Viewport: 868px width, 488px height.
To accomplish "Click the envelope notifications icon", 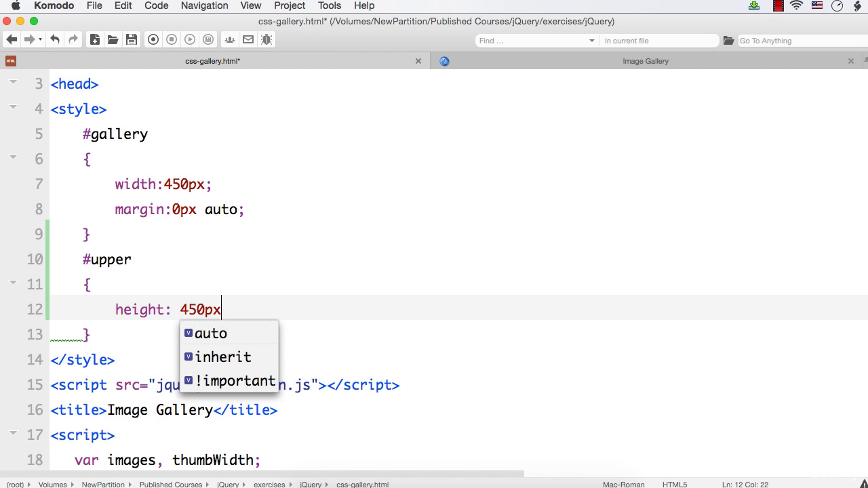I will coord(248,40).
